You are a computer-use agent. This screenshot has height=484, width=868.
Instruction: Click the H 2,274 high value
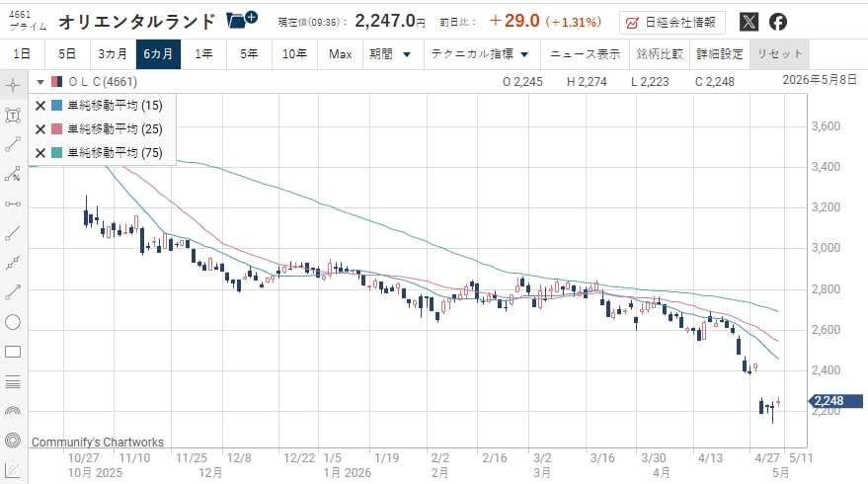tap(587, 82)
